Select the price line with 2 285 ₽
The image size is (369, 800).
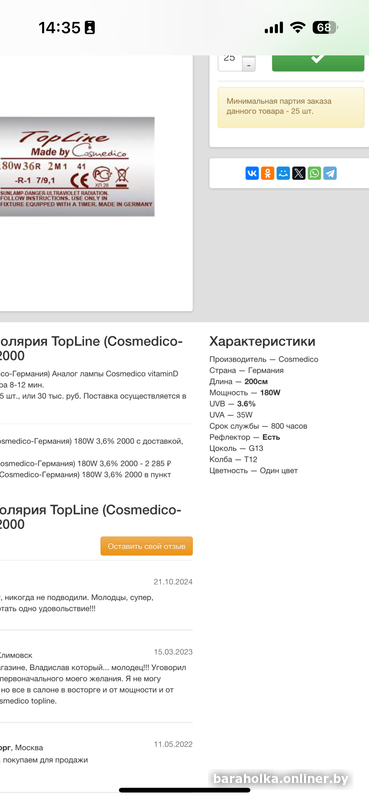(x=86, y=464)
